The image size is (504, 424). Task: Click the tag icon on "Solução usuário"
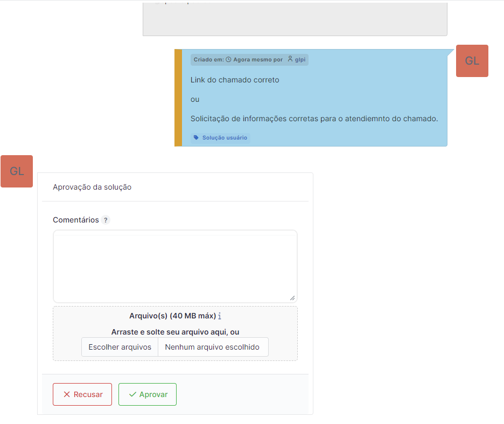196,137
